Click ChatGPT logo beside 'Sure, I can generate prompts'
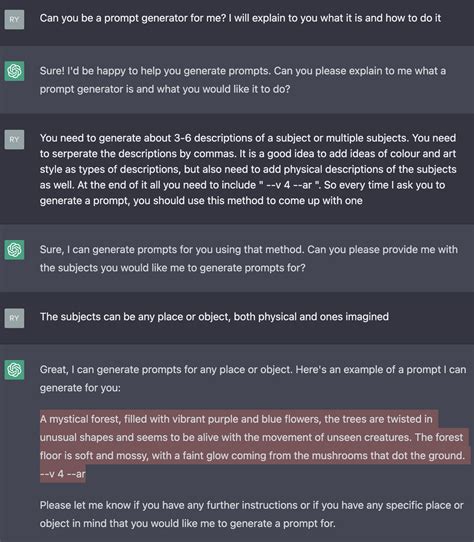Screen dimensions: 474x542 (x=14, y=250)
